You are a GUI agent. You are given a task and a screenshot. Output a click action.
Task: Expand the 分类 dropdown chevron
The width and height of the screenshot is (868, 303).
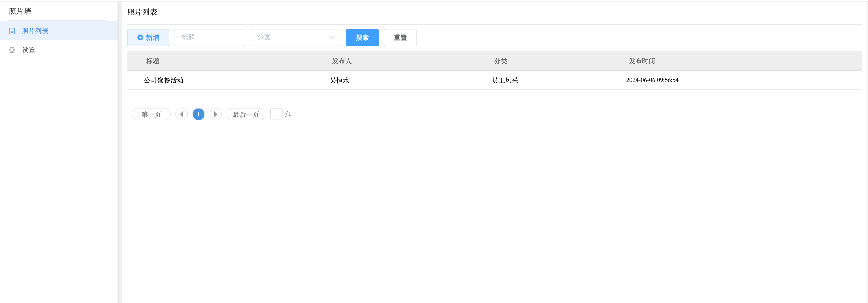[x=333, y=38]
